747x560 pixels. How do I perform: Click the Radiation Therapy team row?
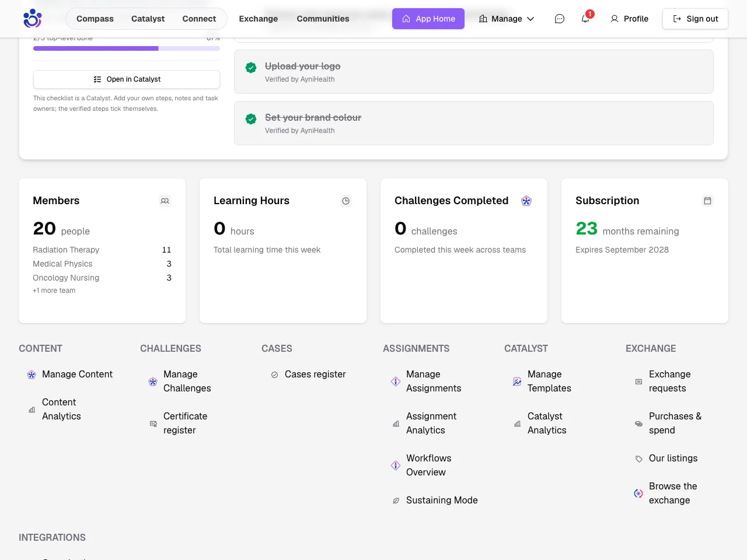coord(102,250)
